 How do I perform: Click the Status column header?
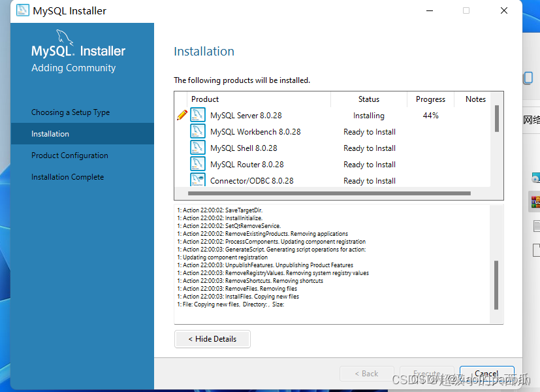tap(369, 99)
